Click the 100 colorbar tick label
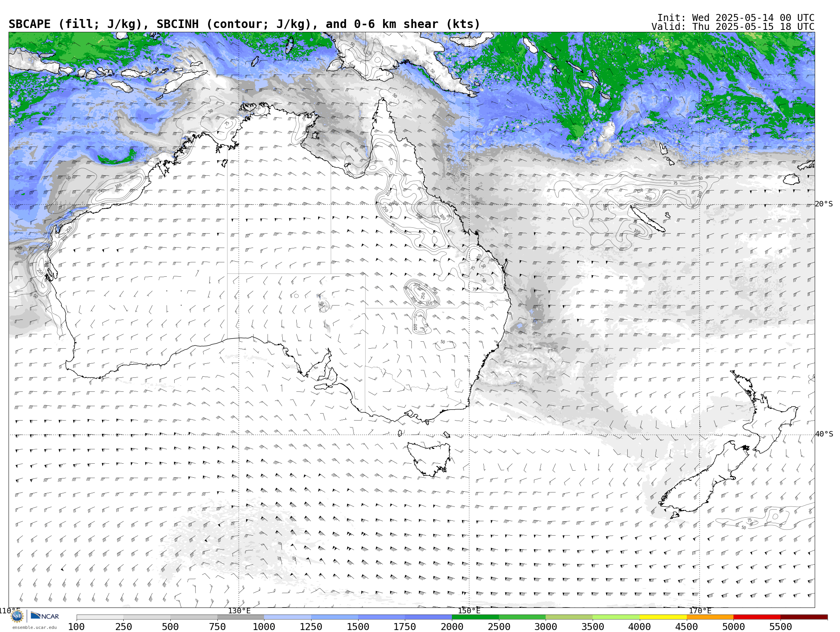This screenshot has height=632, width=840. click(x=77, y=627)
